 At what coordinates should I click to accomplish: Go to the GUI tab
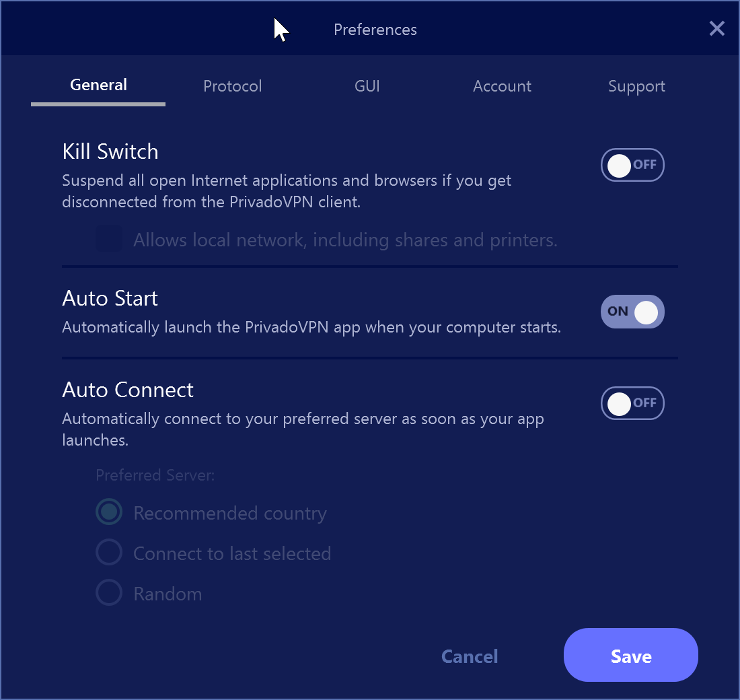coord(367,86)
